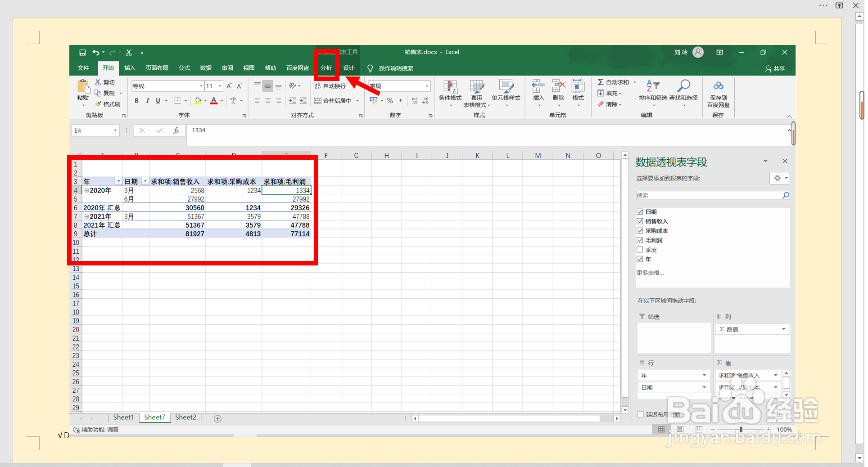Apply percent style format
This screenshot has width=868, height=467.
tap(390, 101)
